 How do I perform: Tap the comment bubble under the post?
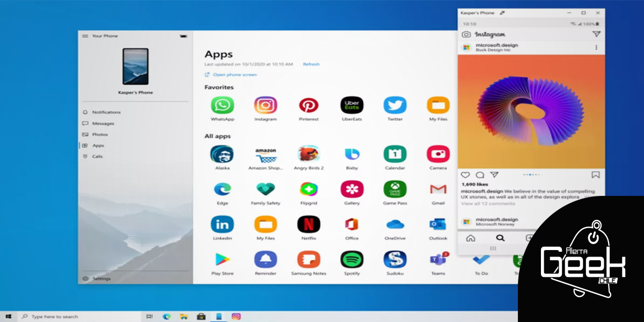480,175
